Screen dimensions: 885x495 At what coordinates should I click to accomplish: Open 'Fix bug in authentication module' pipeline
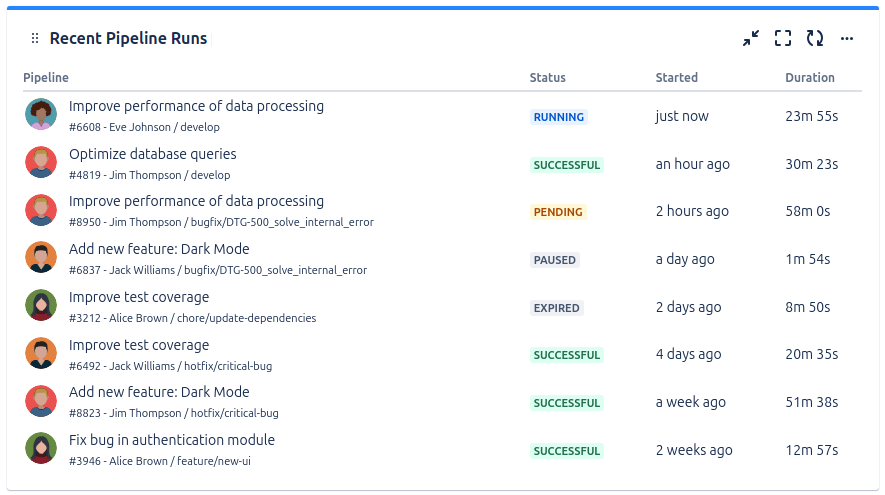tap(172, 440)
